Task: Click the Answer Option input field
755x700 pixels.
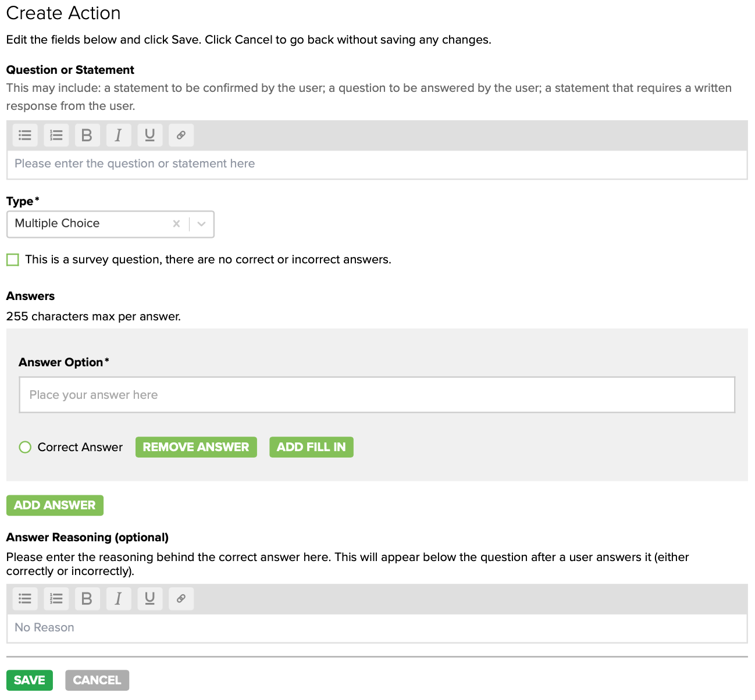Action: pos(377,395)
